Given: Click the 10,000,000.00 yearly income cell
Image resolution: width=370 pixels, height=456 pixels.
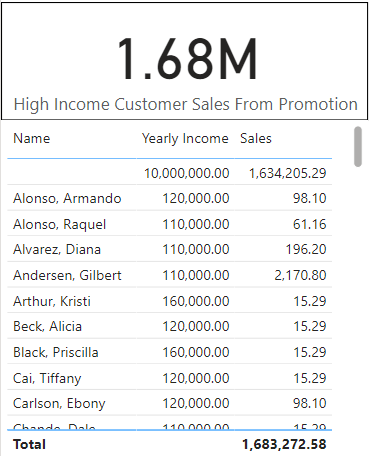Looking at the screenshot, I should tap(187, 173).
